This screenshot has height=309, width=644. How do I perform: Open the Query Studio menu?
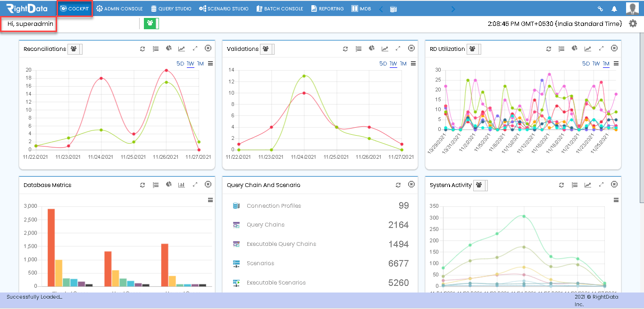171,8
